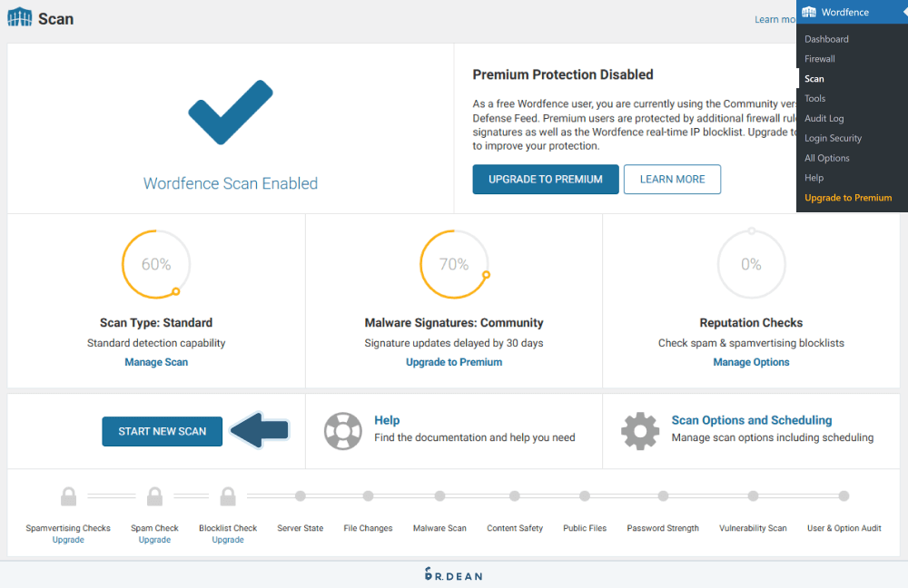The width and height of the screenshot is (908, 588).
Task: Click the R.DEAN logo in the footer
Action: pyautogui.click(x=453, y=573)
